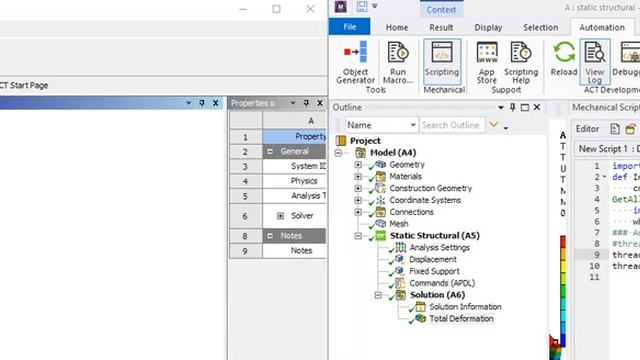The width and height of the screenshot is (640, 360).
Task: Select Coordinate Systems in the tree
Action: [425, 200]
